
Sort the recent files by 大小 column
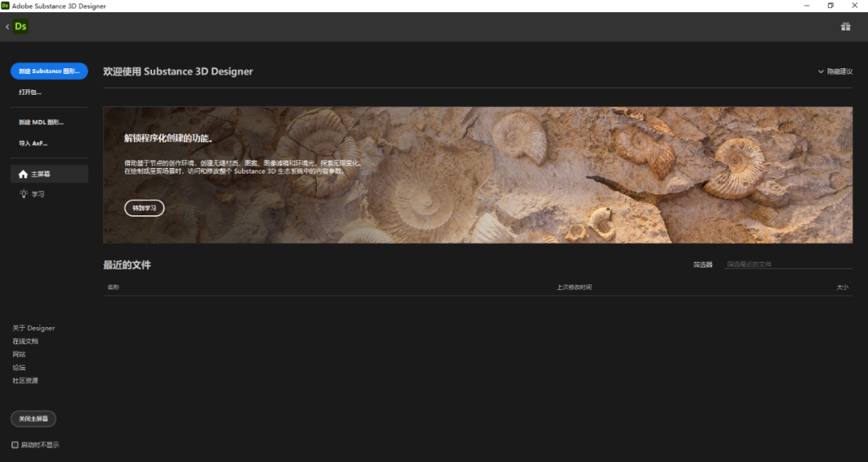click(841, 287)
